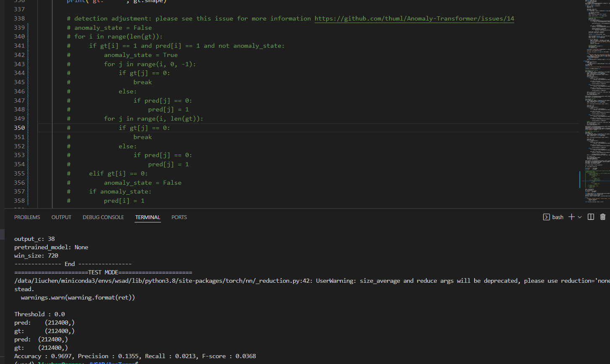Split the terminal pane
The image size is (610, 364).
click(x=591, y=217)
